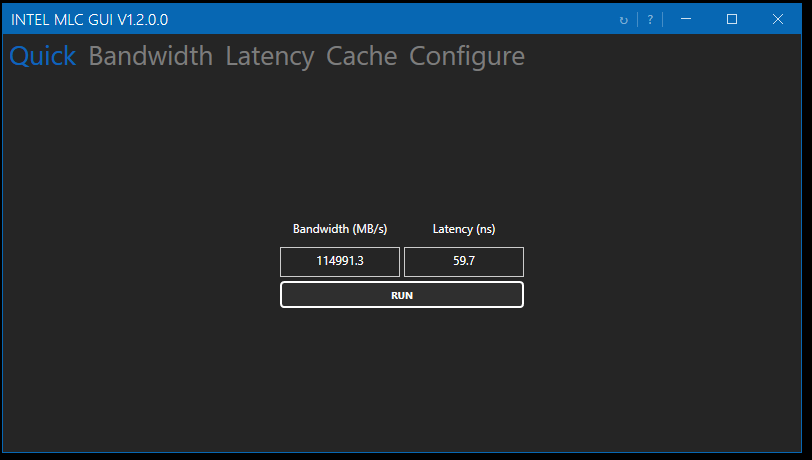Go to the Cache tab
The height and width of the screenshot is (460, 812).
click(x=361, y=56)
